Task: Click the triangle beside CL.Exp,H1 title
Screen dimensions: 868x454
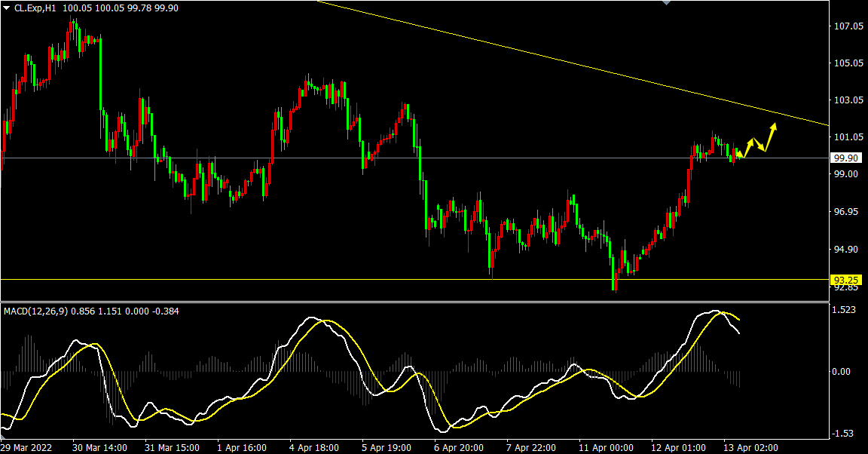Action: point(8,7)
